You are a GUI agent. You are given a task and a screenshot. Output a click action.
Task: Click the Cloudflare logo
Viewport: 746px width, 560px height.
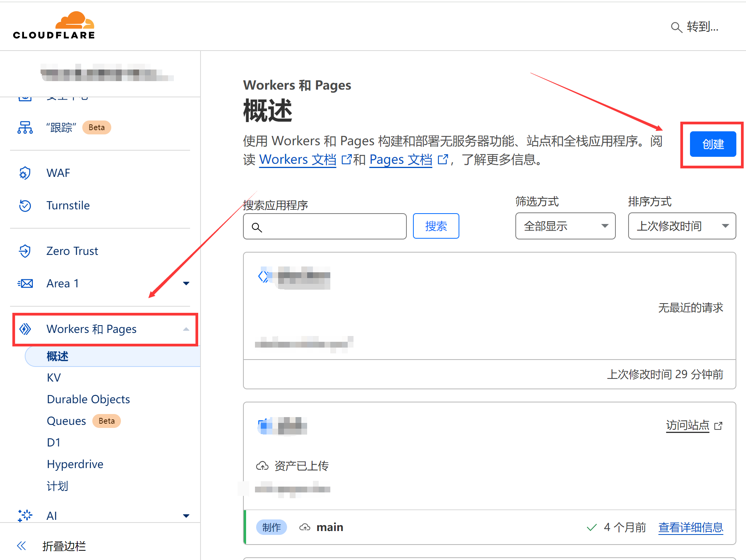(54, 24)
